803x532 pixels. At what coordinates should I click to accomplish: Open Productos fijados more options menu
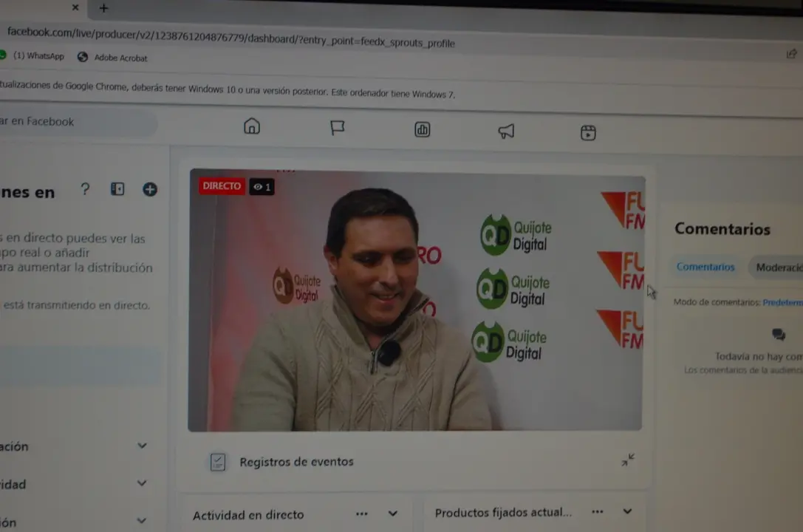coord(597,511)
